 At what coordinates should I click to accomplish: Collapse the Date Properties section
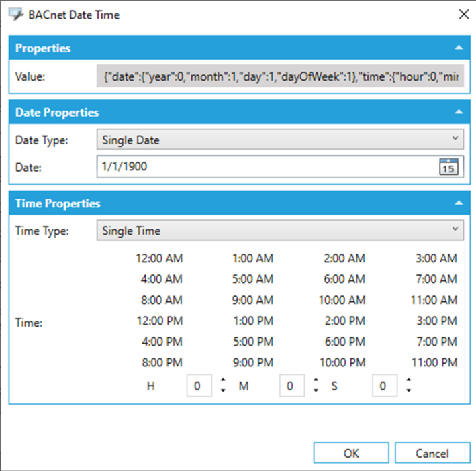[x=458, y=113]
